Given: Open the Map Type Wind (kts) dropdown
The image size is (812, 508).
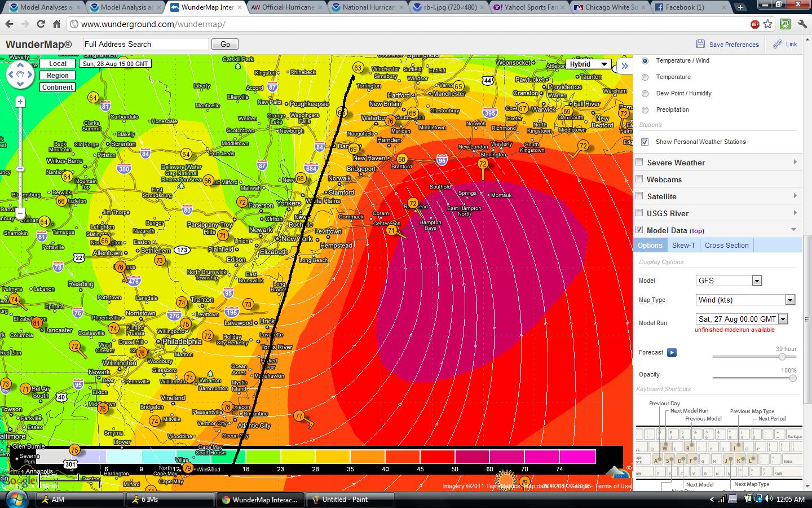Looking at the screenshot, I should [x=745, y=300].
